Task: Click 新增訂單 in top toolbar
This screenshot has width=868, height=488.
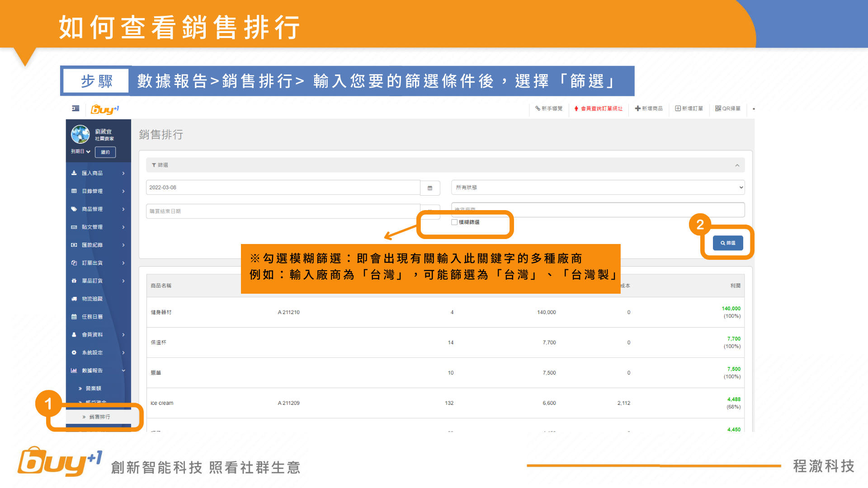Action: point(689,108)
